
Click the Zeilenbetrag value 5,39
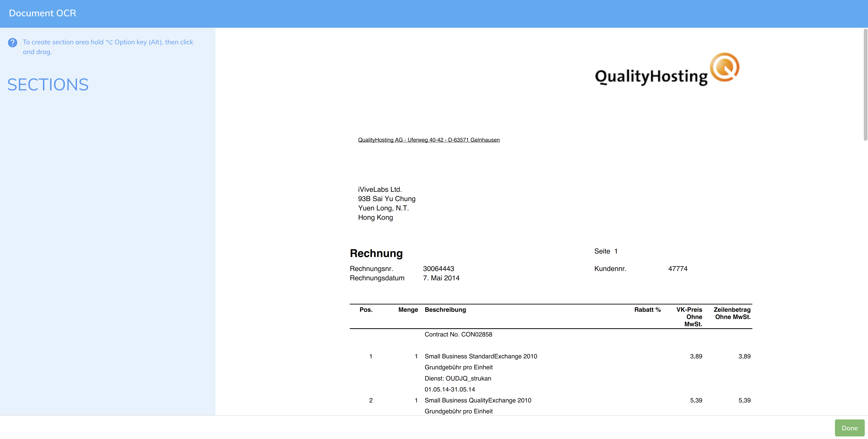click(x=744, y=401)
